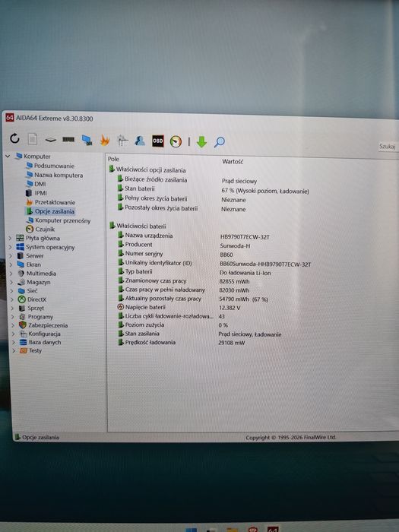Click the green download arrow icon
Screen dimensions: 399x532
pyautogui.click(x=201, y=142)
